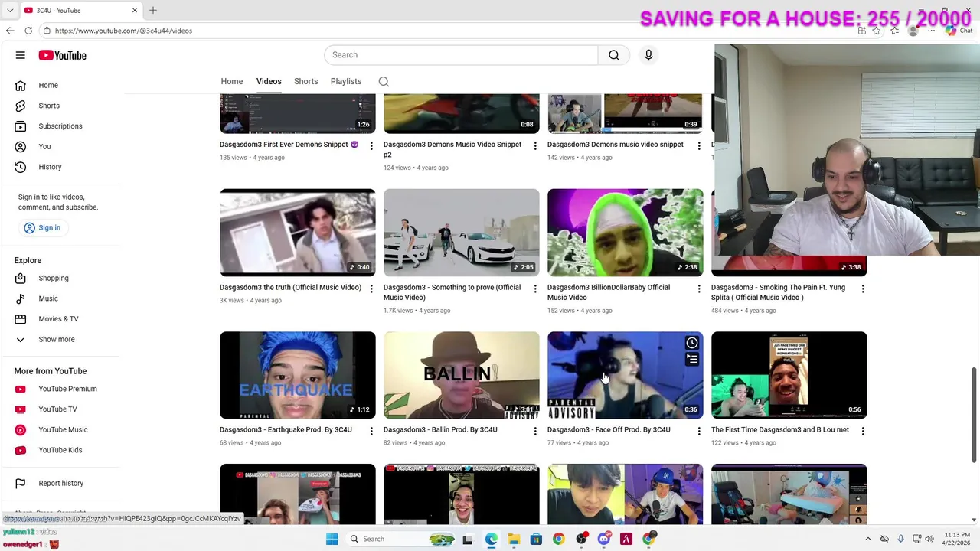Click the browser address bar URL

(123, 31)
